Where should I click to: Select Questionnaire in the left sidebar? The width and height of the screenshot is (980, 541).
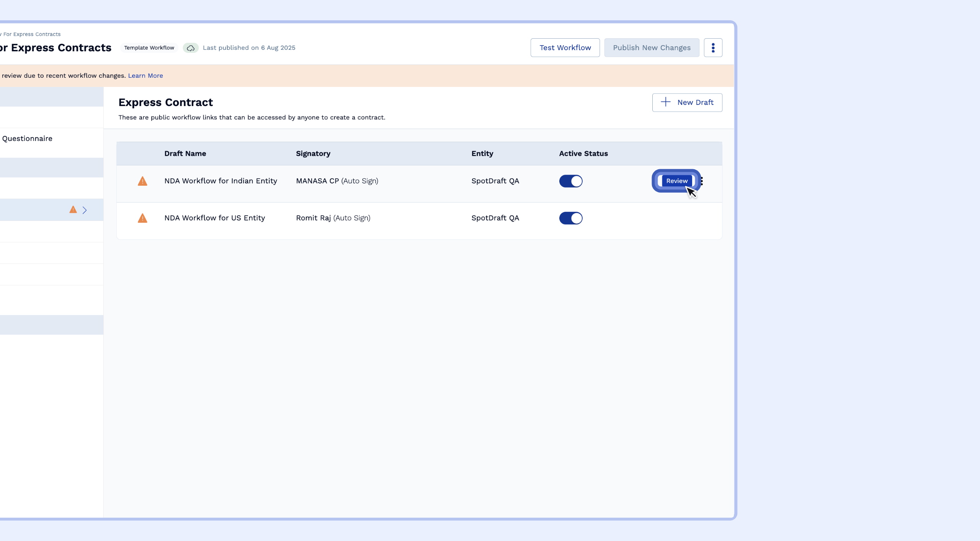click(27, 138)
